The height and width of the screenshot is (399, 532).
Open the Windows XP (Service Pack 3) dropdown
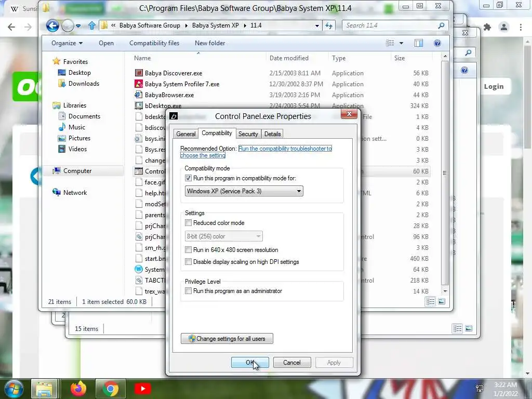coord(244,191)
